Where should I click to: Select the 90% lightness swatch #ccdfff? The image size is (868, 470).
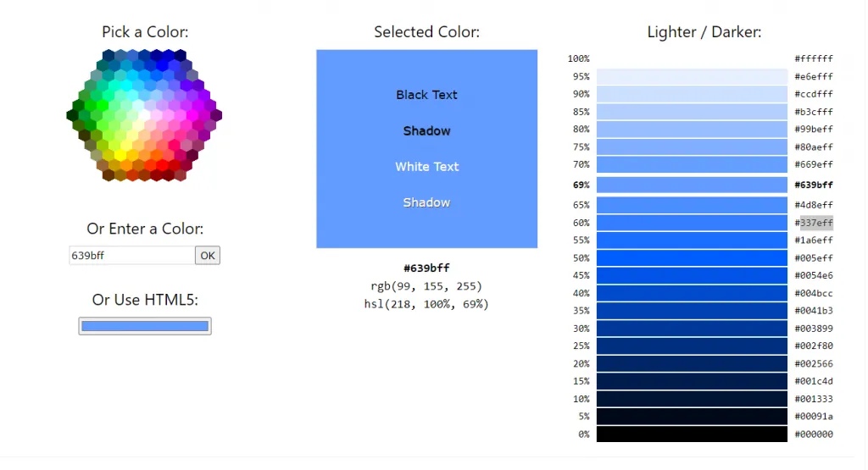pos(692,94)
